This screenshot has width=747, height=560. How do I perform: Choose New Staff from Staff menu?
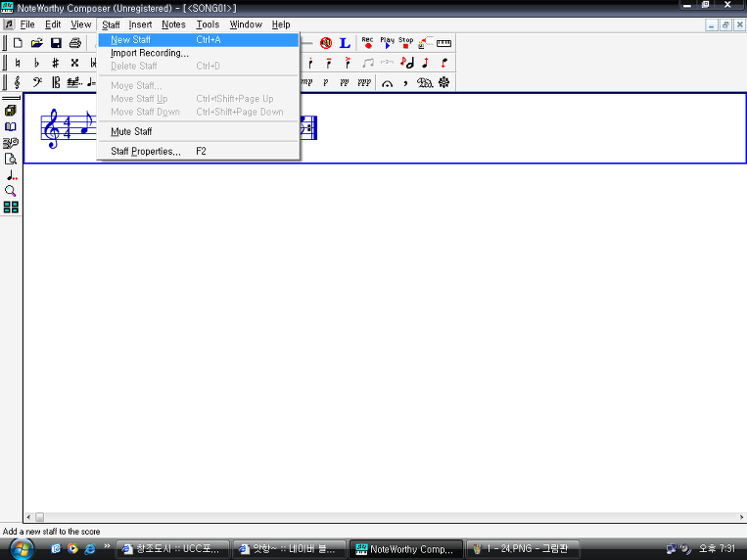click(198, 40)
